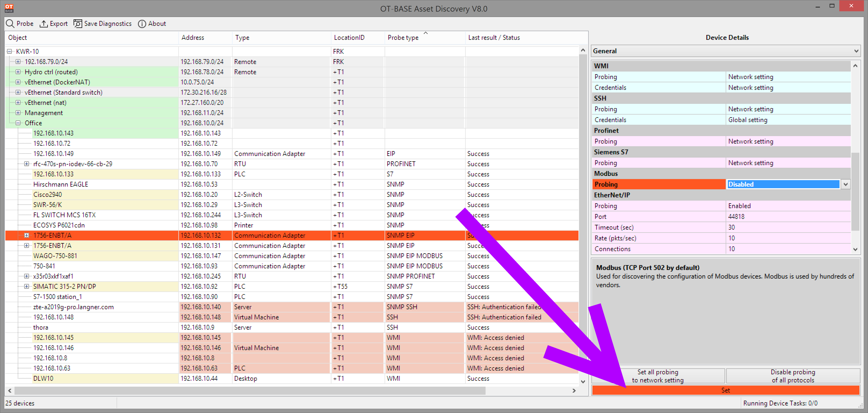
Task: Select the WAGO-750-881 device row
Action: (292, 256)
